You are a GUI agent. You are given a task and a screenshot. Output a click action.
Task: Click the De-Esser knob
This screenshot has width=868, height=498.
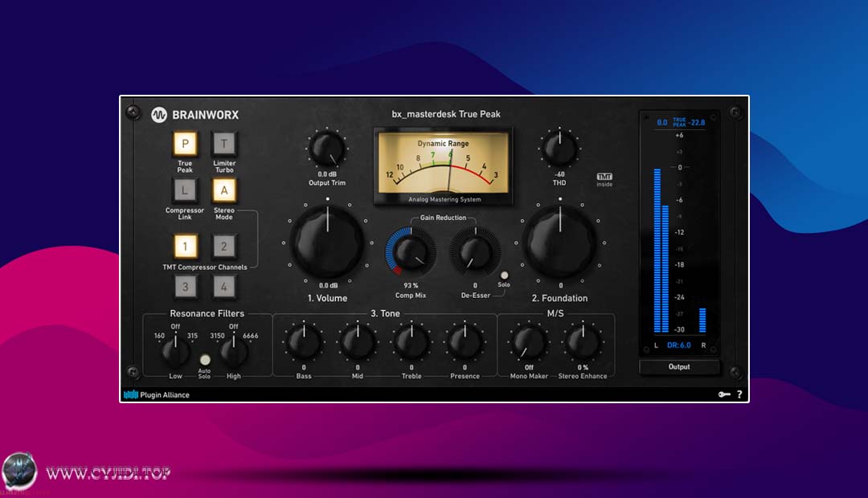click(x=475, y=252)
